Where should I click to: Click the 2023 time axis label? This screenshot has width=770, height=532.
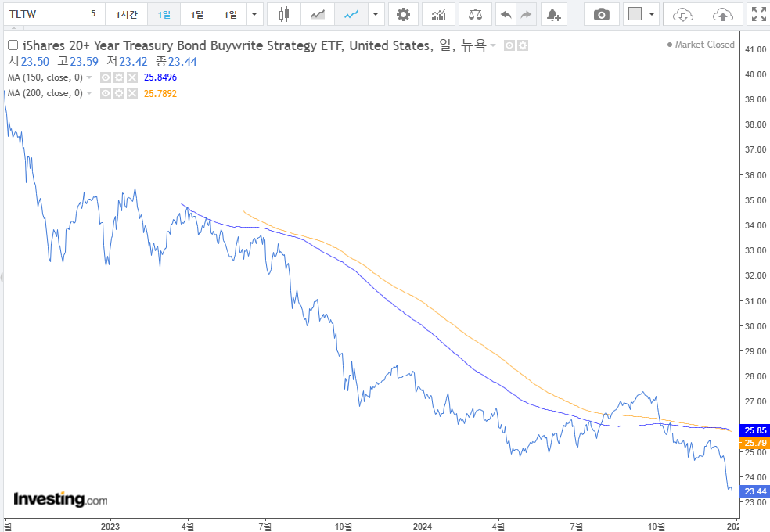(x=110, y=527)
